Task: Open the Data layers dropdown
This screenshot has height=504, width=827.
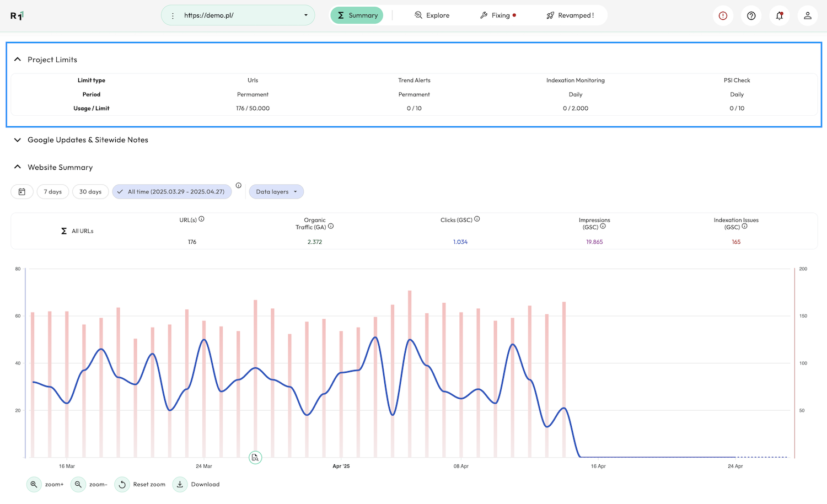Action: click(276, 192)
